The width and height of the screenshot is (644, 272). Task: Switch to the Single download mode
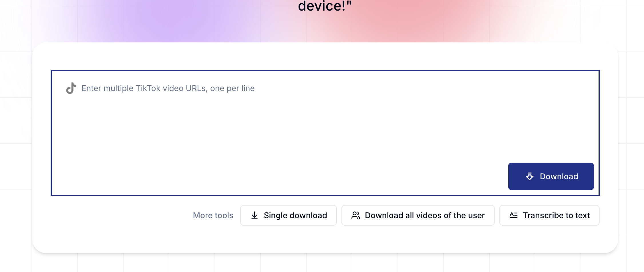pos(288,215)
